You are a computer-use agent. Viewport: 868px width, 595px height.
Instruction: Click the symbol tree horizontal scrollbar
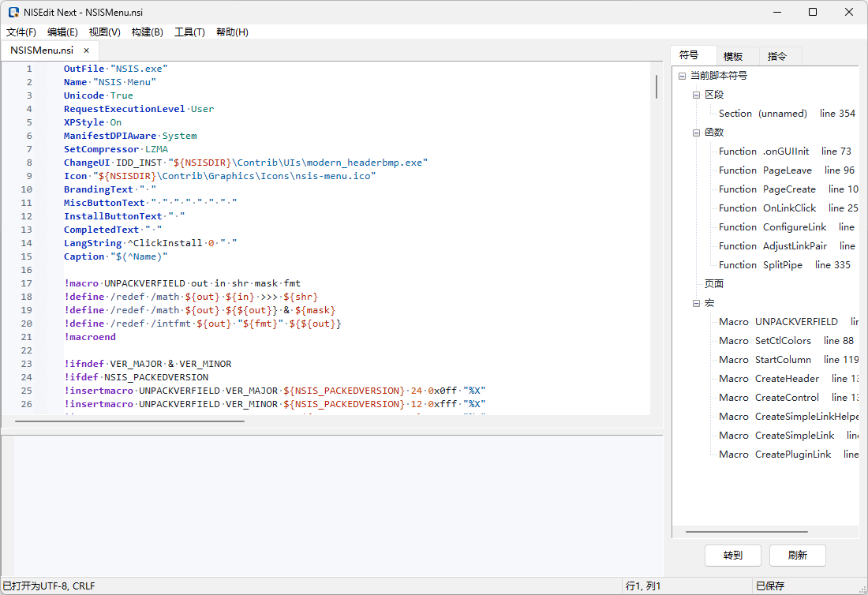(746, 532)
